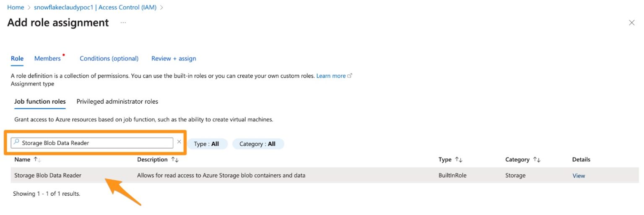Viewport: 644px width, 215px height.
Task: Click the search magnifier icon
Action: pyautogui.click(x=16, y=143)
